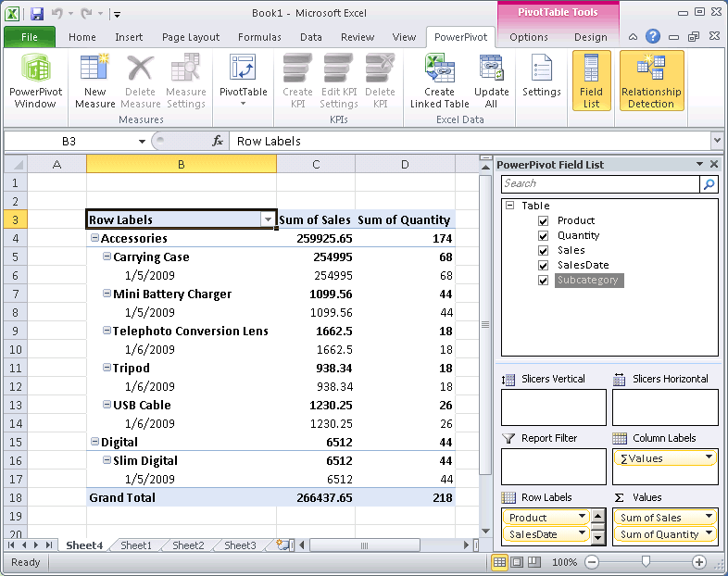This screenshot has width=728, height=576.
Task: Uncheck the SalesDate field checkbox
Action: tap(543, 266)
